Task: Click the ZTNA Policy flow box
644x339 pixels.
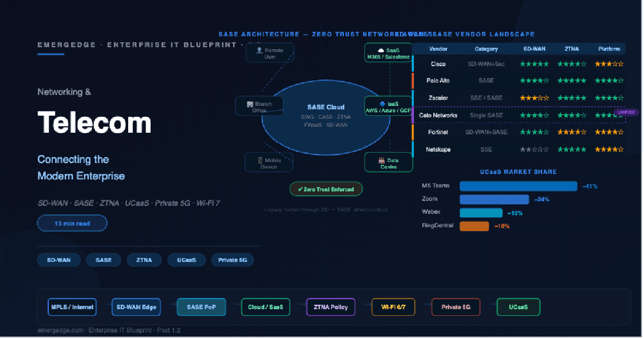Action: [331, 307]
